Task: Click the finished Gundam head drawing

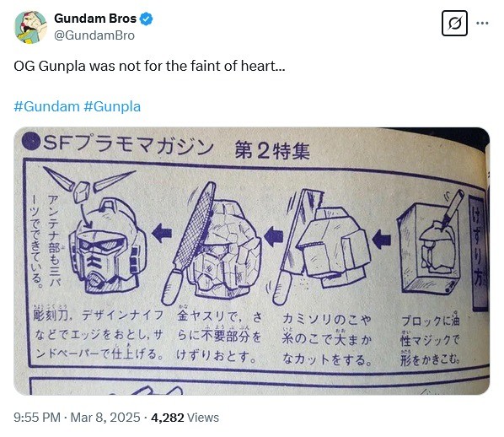Action: click(108, 246)
